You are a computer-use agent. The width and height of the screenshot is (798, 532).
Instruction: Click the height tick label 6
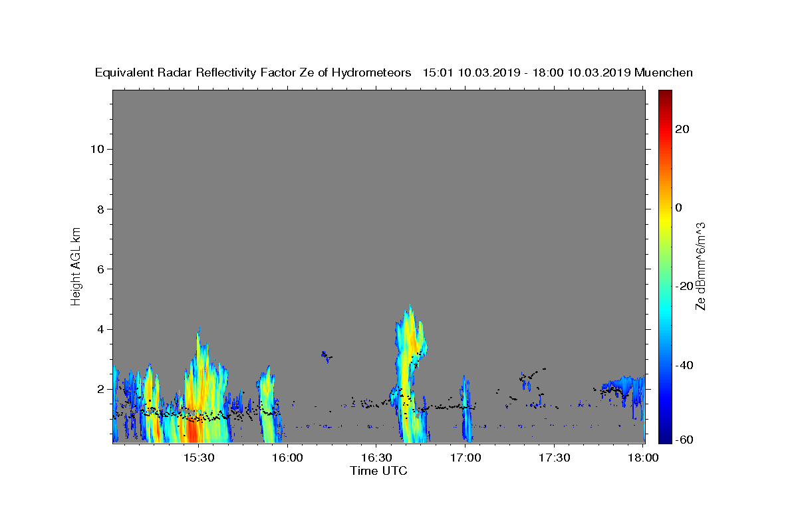pos(100,269)
